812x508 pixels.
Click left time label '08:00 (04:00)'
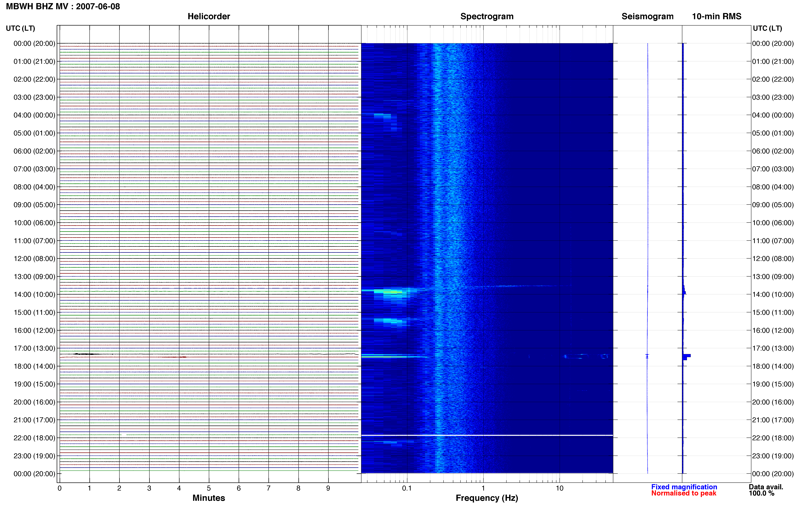[34, 187]
